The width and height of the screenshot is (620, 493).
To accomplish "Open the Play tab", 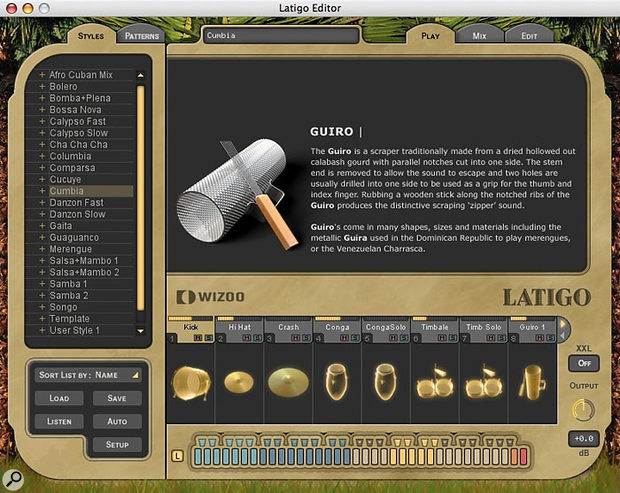I will [430, 36].
